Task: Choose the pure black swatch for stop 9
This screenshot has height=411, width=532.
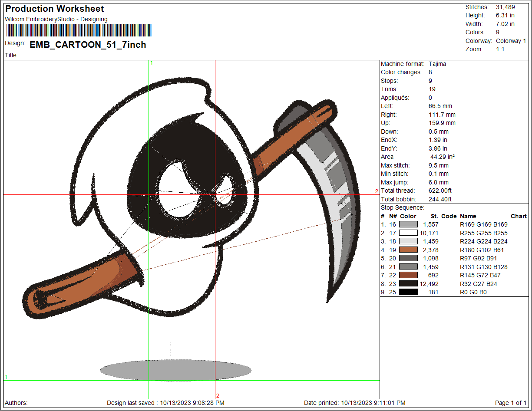Action: pyautogui.click(x=408, y=292)
